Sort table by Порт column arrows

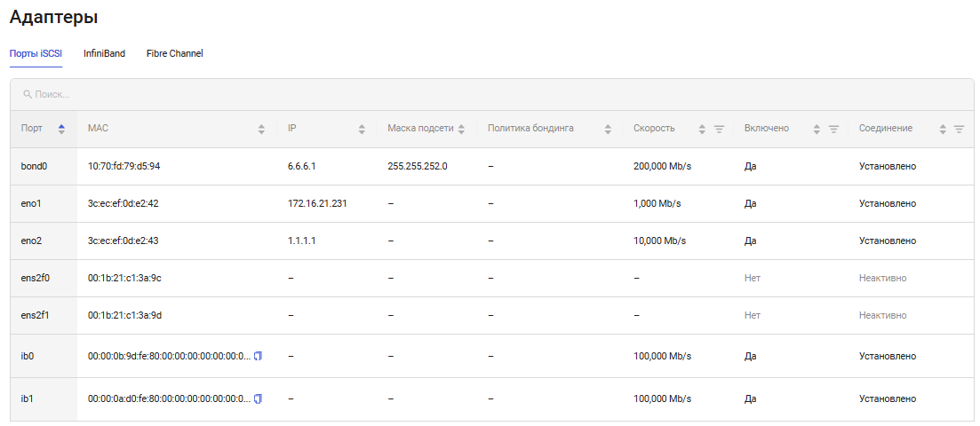(61, 129)
